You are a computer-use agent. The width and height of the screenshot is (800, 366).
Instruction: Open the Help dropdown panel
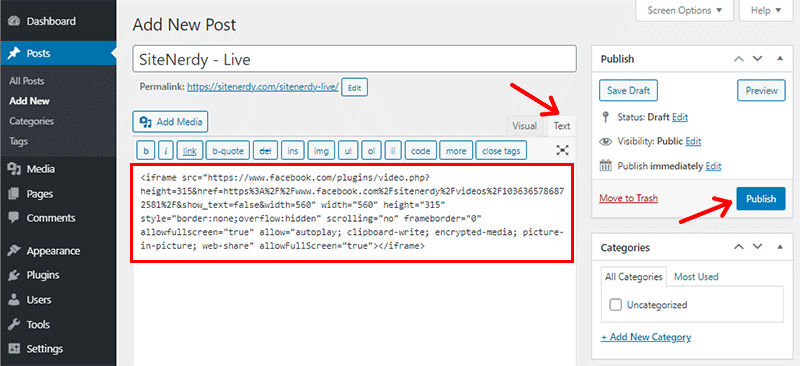click(x=767, y=10)
